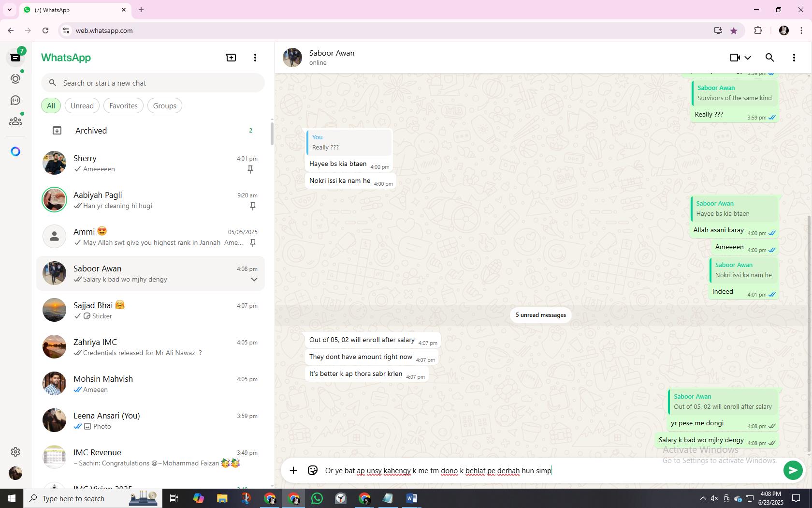
Task: Click quoted 'Survivors of the same kind' reply
Action: (x=735, y=93)
